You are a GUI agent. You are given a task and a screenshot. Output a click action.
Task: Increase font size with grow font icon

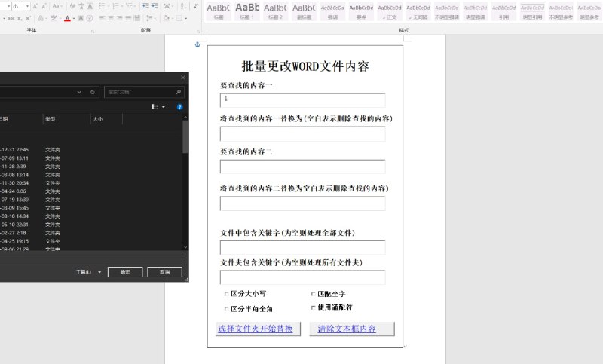tap(35, 6)
